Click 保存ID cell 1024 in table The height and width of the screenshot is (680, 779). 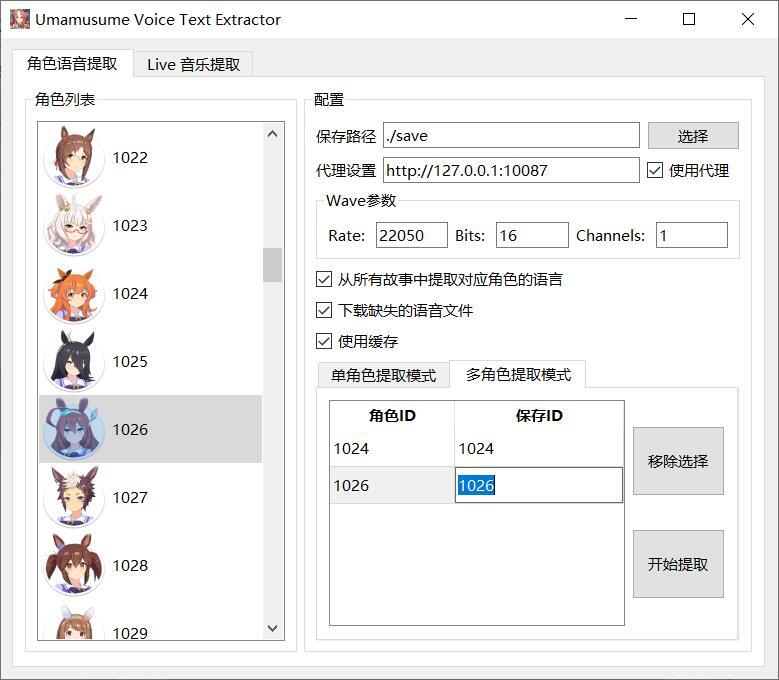[539, 449]
